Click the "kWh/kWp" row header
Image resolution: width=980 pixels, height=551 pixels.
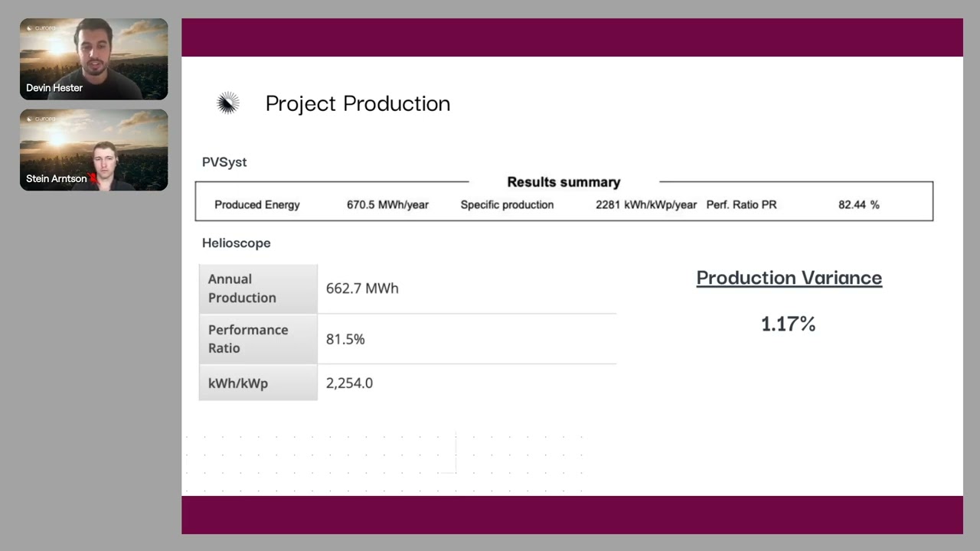(258, 383)
